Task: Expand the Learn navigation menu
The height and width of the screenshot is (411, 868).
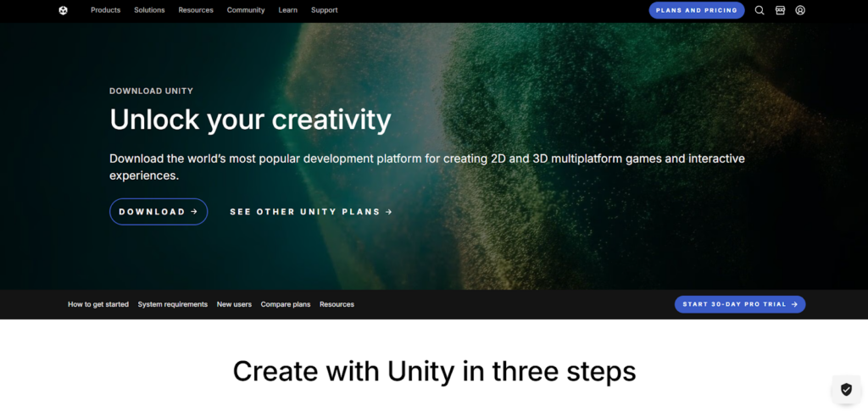Action: (x=288, y=10)
